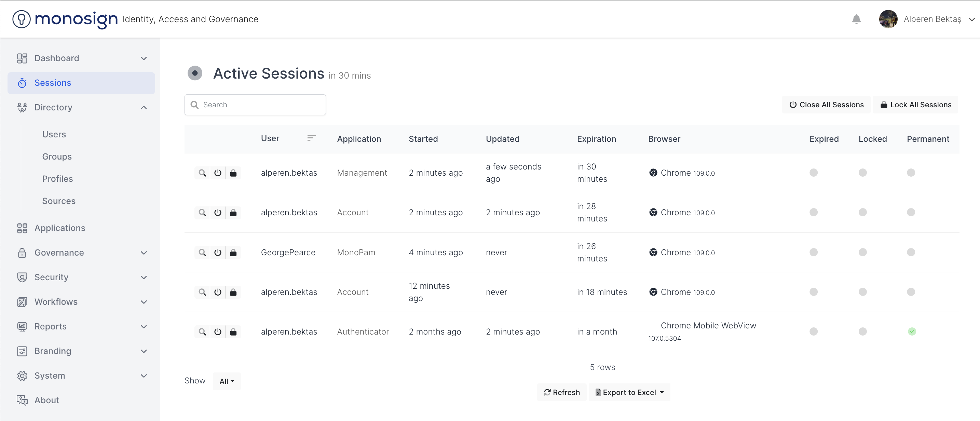980x421 pixels.
Task: Open the Users directory page
Action: pyautogui.click(x=54, y=135)
